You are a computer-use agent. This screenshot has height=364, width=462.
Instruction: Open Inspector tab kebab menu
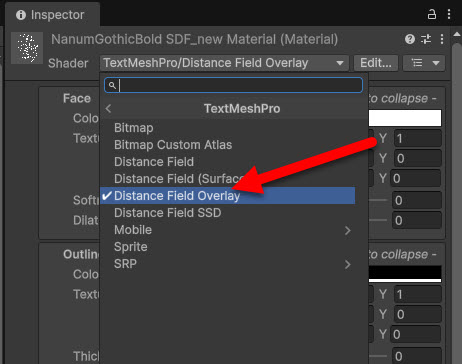(x=449, y=14)
